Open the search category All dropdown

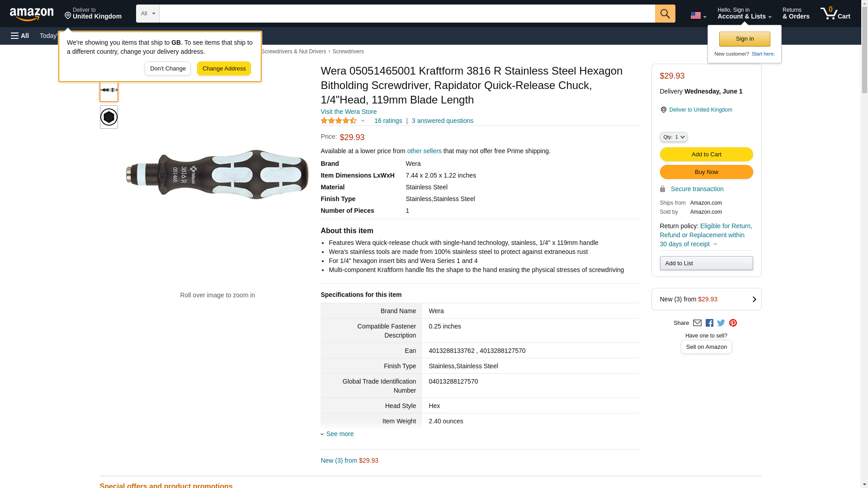click(147, 14)
